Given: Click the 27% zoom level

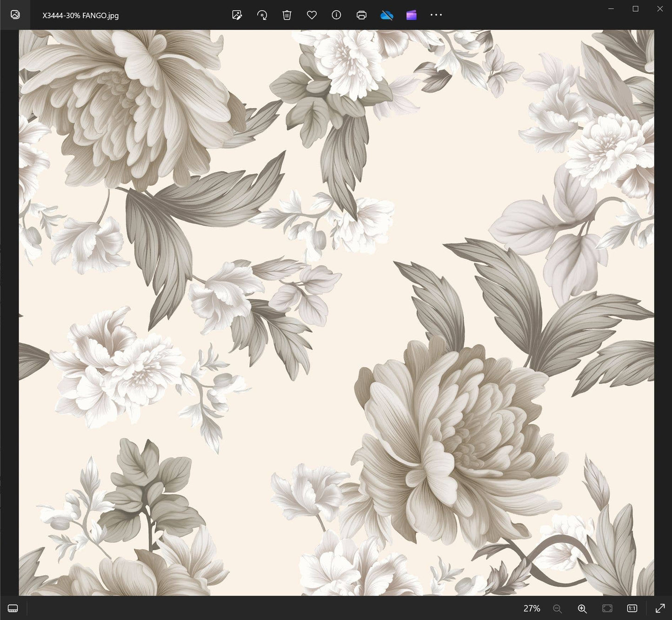Looking at the screenshot, I should pos(532,608).
